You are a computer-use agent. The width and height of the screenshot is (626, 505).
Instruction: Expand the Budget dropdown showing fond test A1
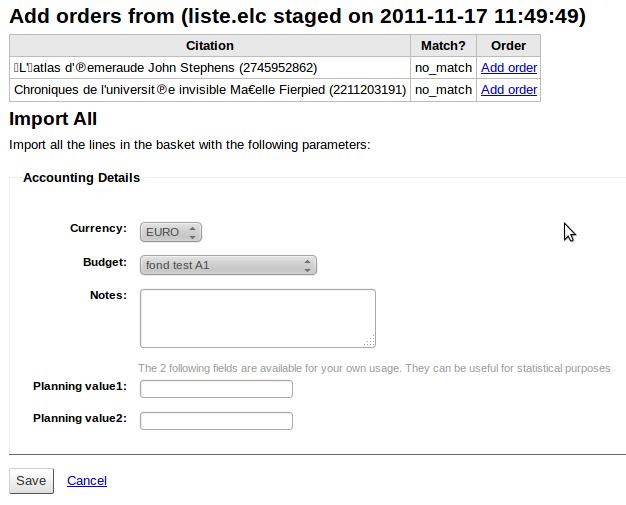(x=228, y=265)
